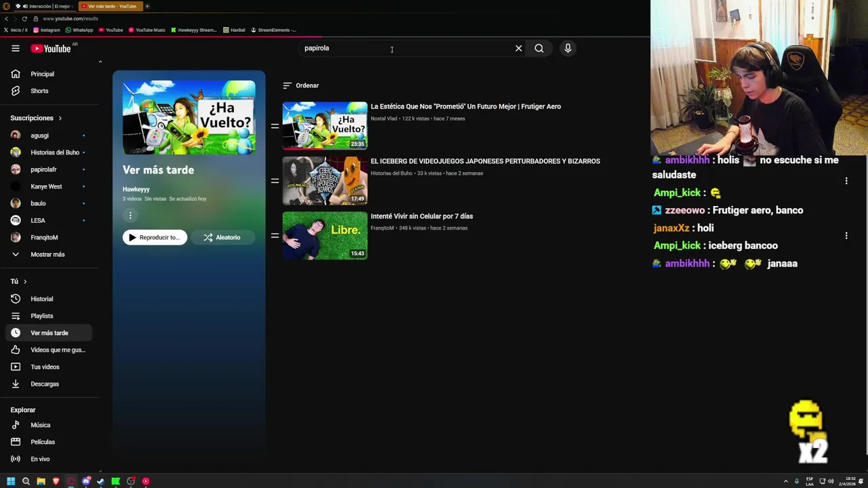Open Descargas in sidebar

pyautogui.click(x=50, y=384)
